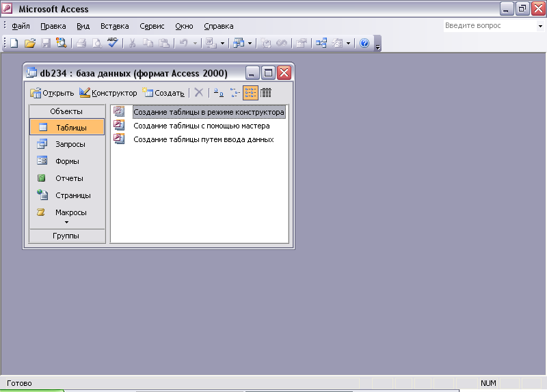Click the Print icon

pos(81,43)
